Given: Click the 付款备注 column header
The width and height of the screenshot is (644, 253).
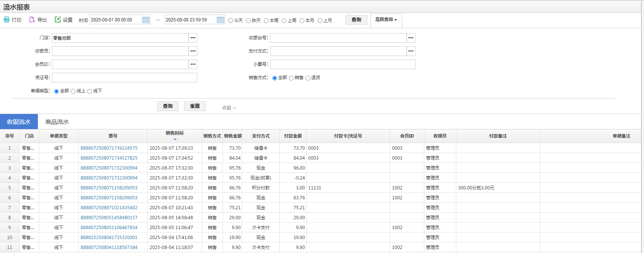Looking at the screenshot, I should (498, 136).
